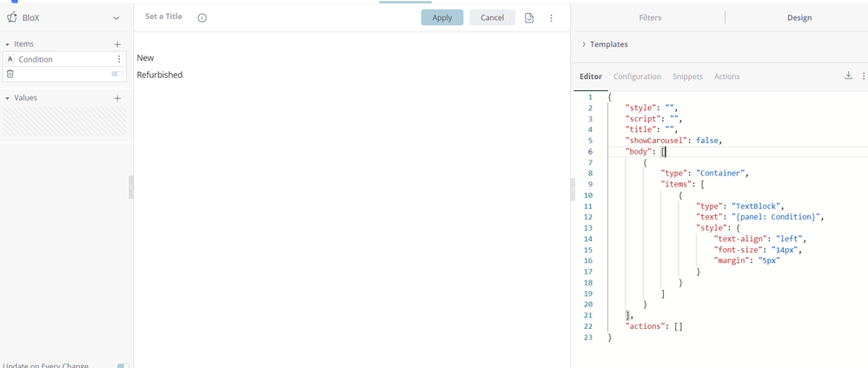Image resolution: width=868 pixels, height=368 pixels.
Task: Open the BloX widget type dropdown
Action: 116,17
